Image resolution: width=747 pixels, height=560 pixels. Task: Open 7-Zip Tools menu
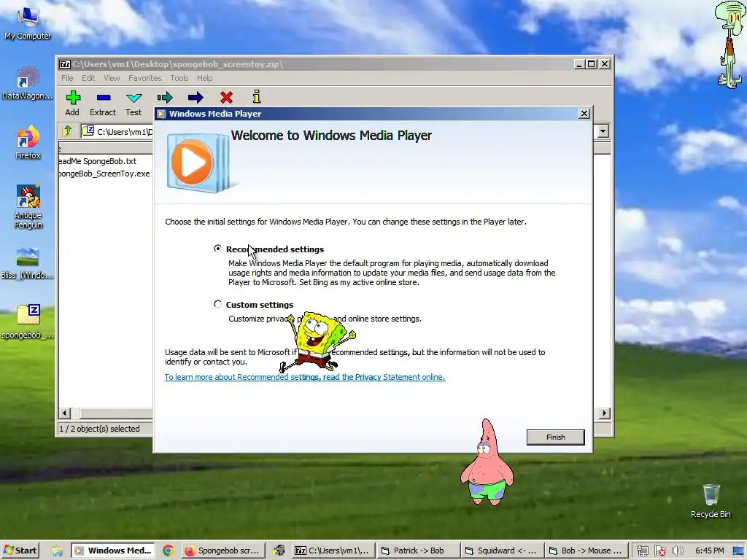click(x=179, y=77)
